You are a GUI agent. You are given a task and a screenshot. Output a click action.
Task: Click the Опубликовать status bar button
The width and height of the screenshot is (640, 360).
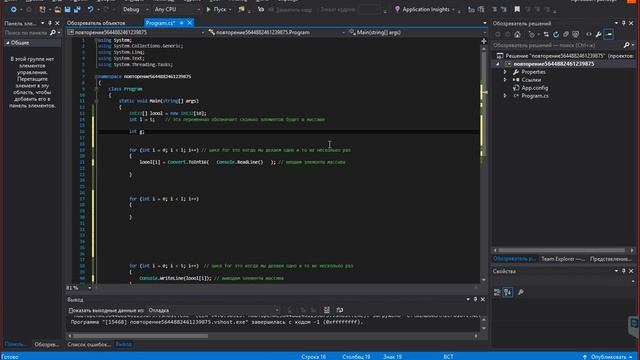pyautogui.click(x=607, y=357)
